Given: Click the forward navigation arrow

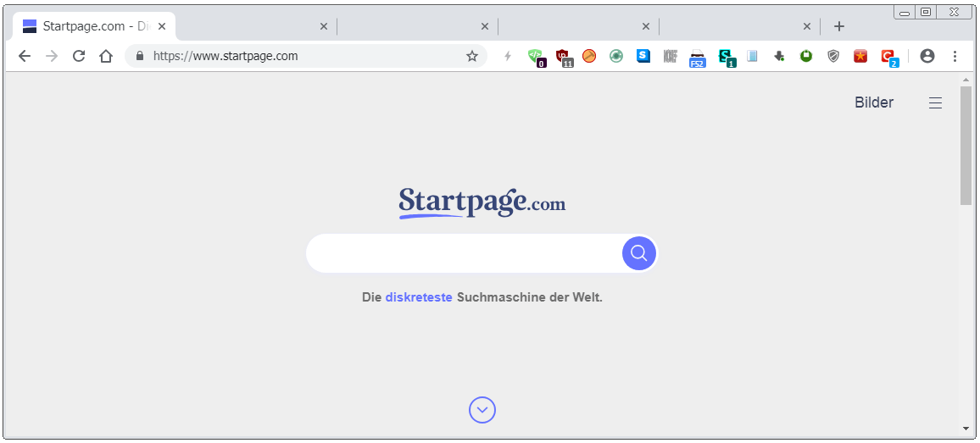Looking at the screenshot, I should click(52, 56).
